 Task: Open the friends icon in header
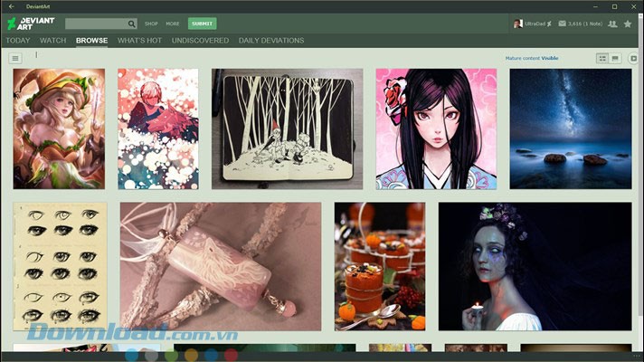612,24
